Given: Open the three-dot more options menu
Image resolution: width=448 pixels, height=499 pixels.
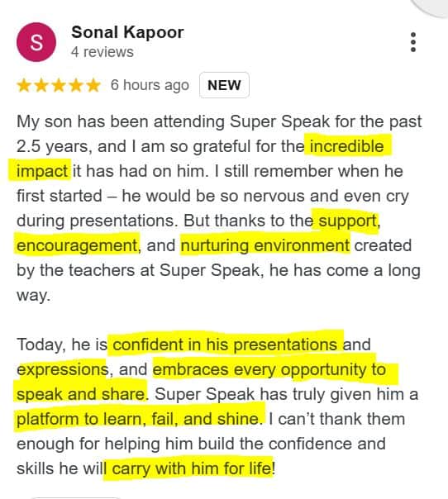Looking at the screenshot, I should coord(413,42).
